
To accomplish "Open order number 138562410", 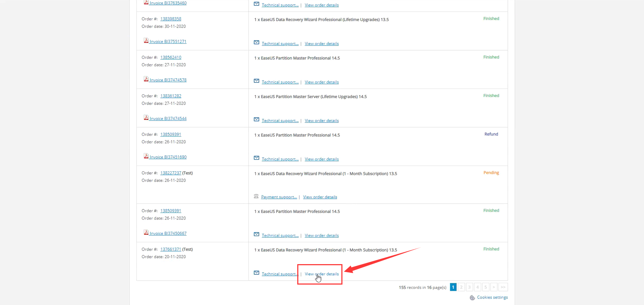I will 171,57.
